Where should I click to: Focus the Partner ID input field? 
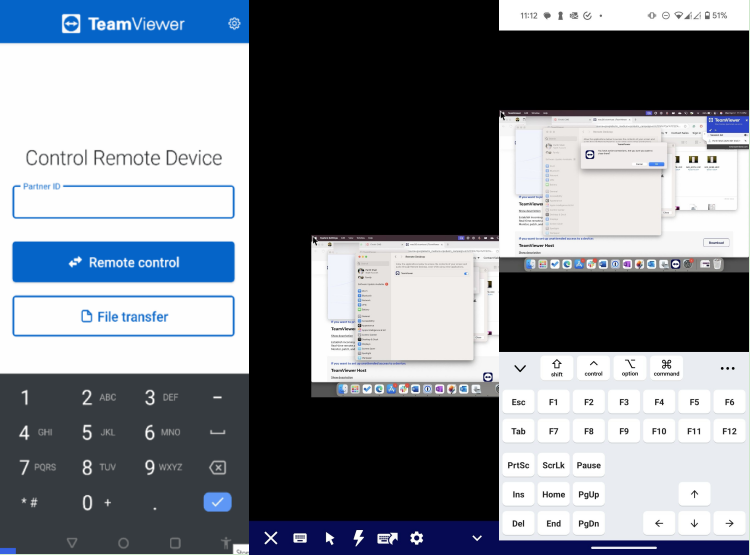pos(123,202)
